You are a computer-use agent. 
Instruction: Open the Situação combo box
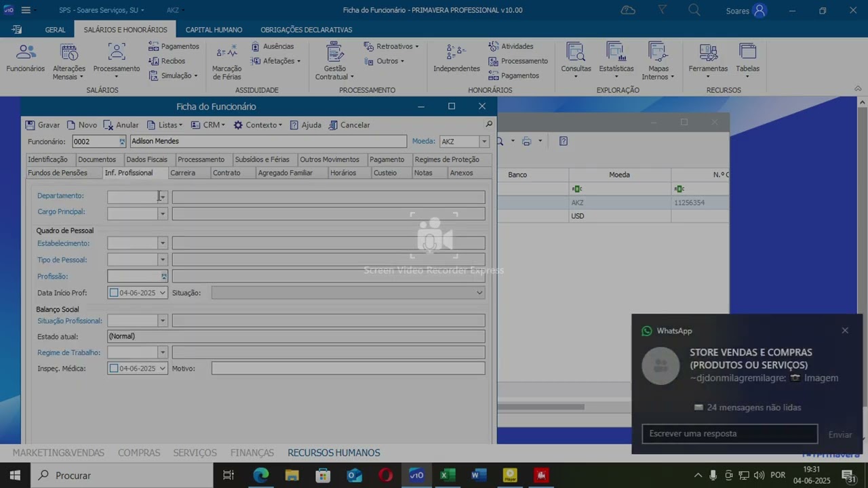click(x=348, y=293)
